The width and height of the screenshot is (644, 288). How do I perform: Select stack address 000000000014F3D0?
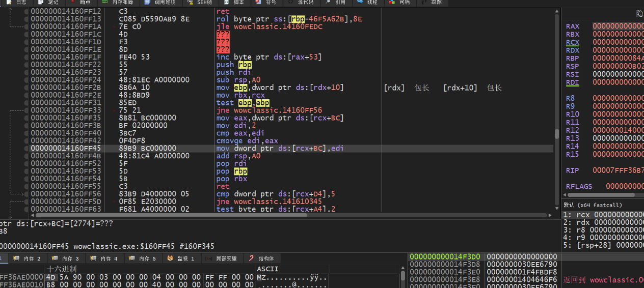[444, 256]
